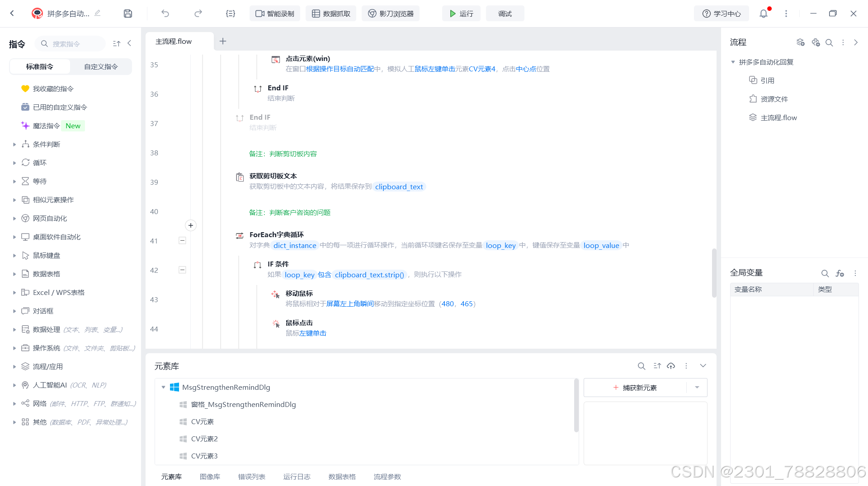Click sort commands icon in 指令 panel
The width and height of the screenshot is (868, 486).
coord(117,43)
